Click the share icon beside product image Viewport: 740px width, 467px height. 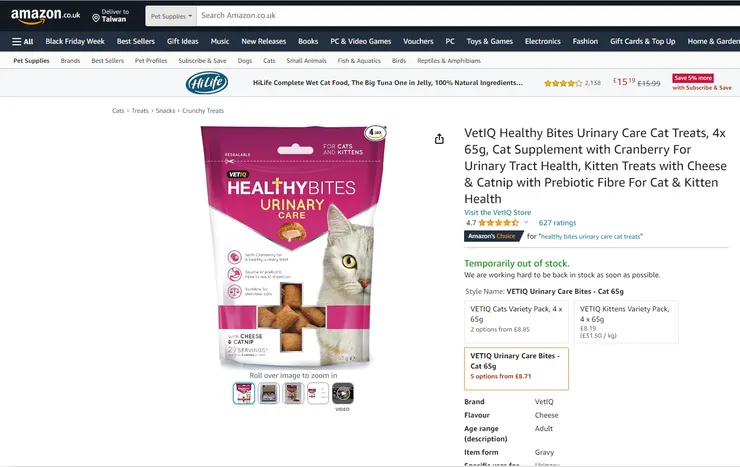click(x=439, y=139)
